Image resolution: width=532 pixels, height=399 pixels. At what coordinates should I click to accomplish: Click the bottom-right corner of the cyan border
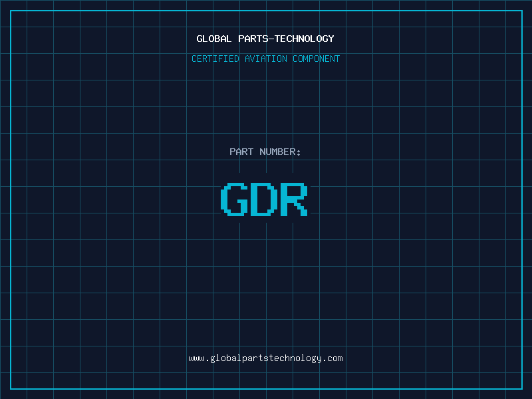522,389
